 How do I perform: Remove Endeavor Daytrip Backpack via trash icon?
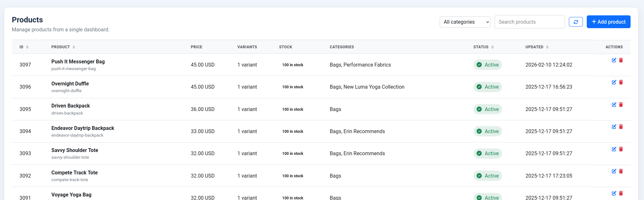pos(621,127)
